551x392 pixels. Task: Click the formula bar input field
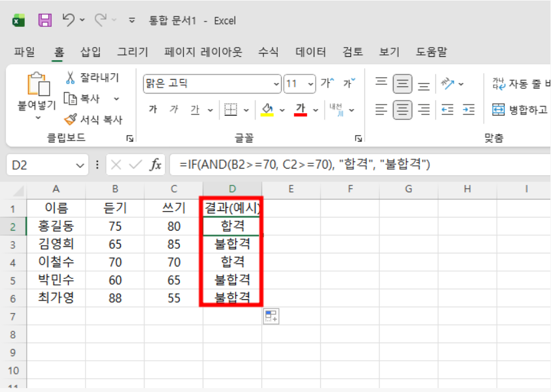pos(359,165)
